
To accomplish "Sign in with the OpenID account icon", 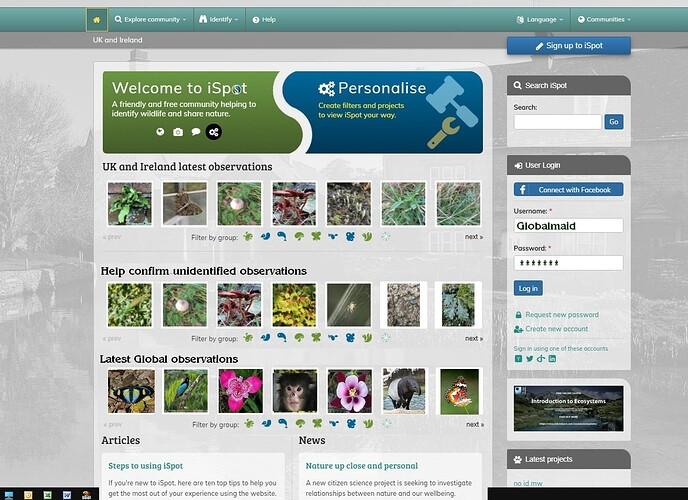I will [541, 358].
